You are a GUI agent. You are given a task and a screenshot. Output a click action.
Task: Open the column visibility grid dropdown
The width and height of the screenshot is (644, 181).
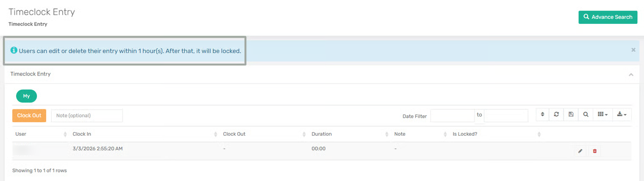pyautogui.click(x=602, y=114)
